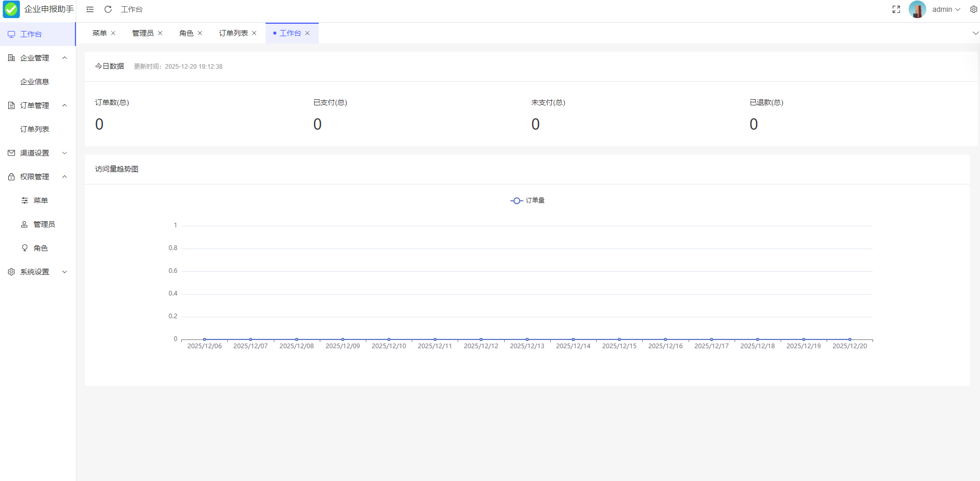
Task: Open 企业信息 in the sidebar
Action: [35, 82]
